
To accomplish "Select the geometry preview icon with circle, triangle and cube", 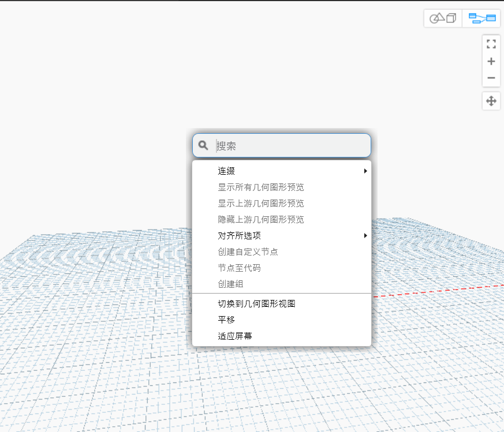I will click(442, 18).
